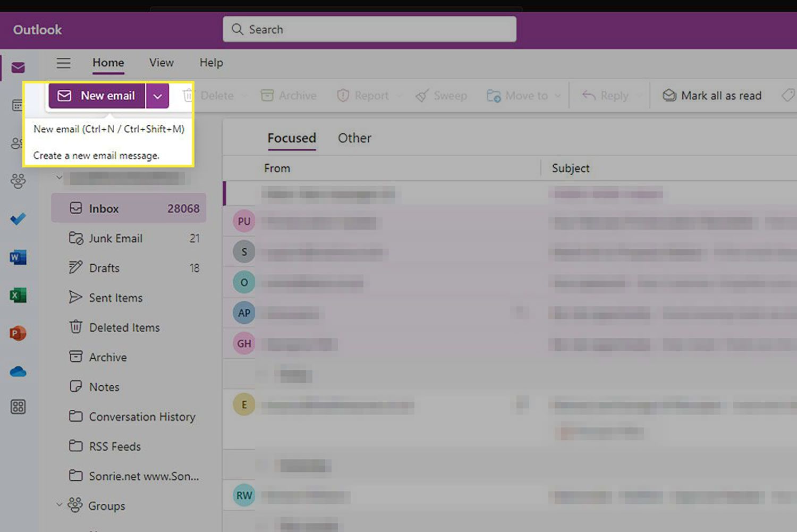Toggle the hamburger navigation pane button
797x532 pixels.
64,63
